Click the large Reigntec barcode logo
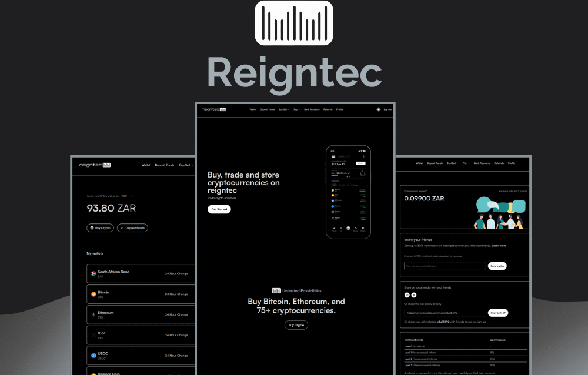588x375 pixels. pos(294,23)
